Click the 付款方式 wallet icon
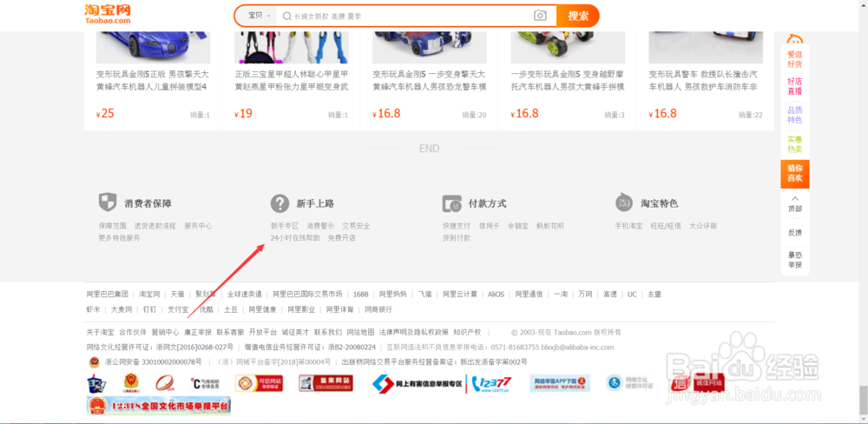 click(x=451, y=203)
